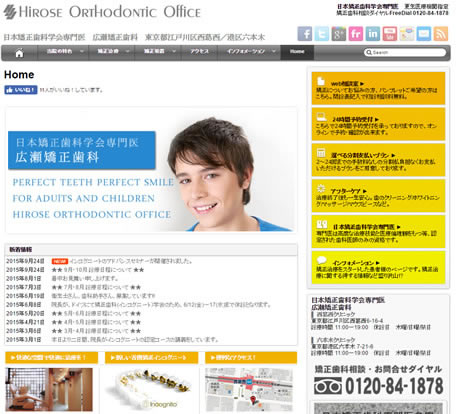Click the Google Plus icon

339,34
